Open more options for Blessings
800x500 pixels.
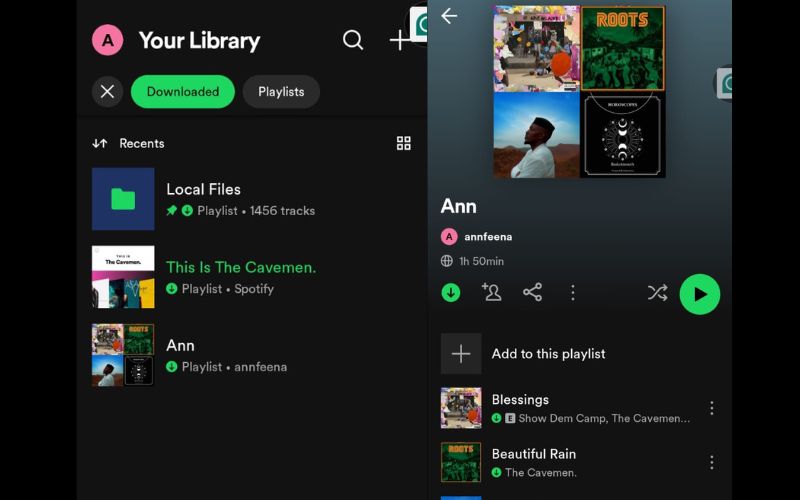[711, 408]
